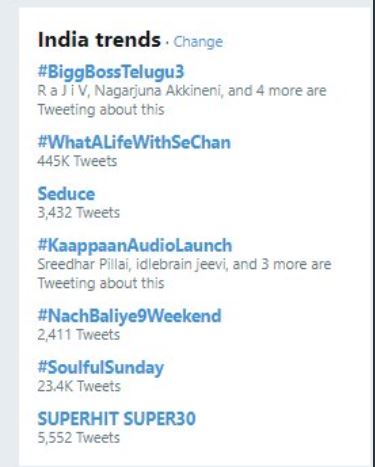Click 'Tweeting about this' under #KaappaanAudioLaunch
The height and width of the screenshot is (467, 375).
pos(101,283)
